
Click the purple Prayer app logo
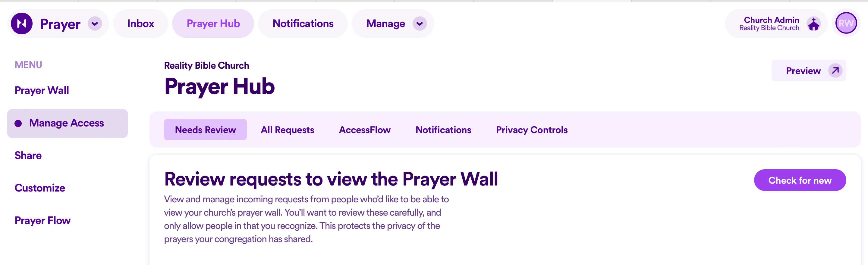[22, 23]
